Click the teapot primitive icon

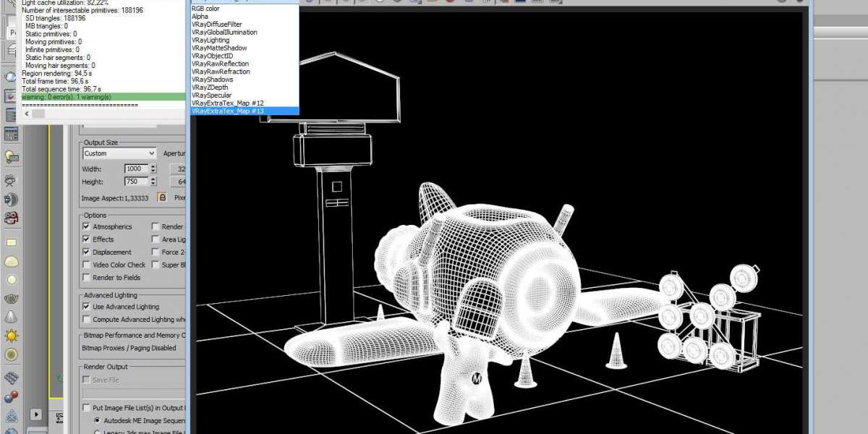click(x=11, y=298)
